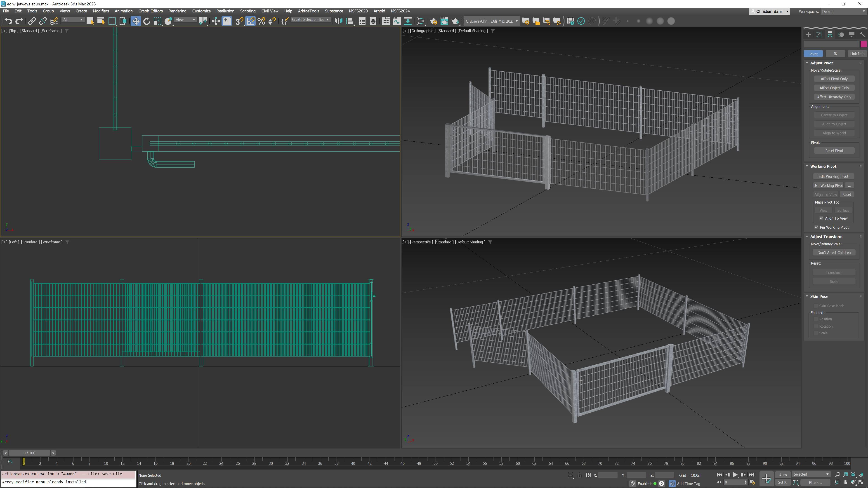Open the selection filter All dropdown
The height and width of the screenshot is (488, 868).
[x=73, y=20]
